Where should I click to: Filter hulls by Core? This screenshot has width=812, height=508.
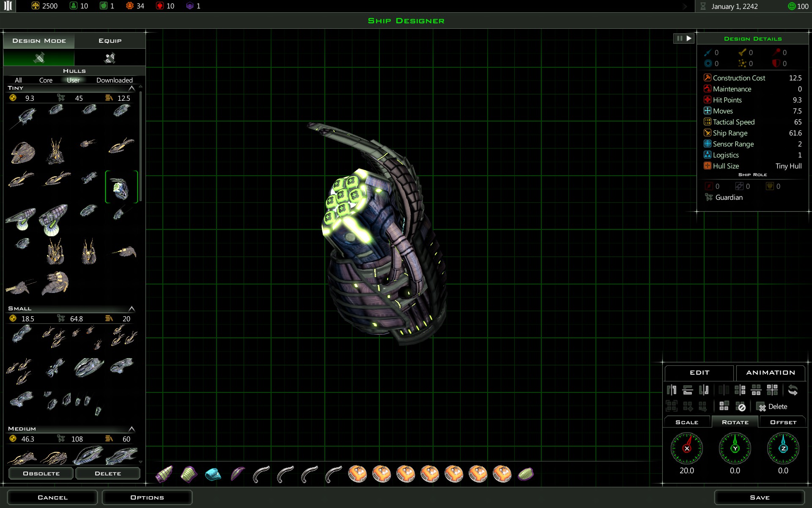[46, 80]
